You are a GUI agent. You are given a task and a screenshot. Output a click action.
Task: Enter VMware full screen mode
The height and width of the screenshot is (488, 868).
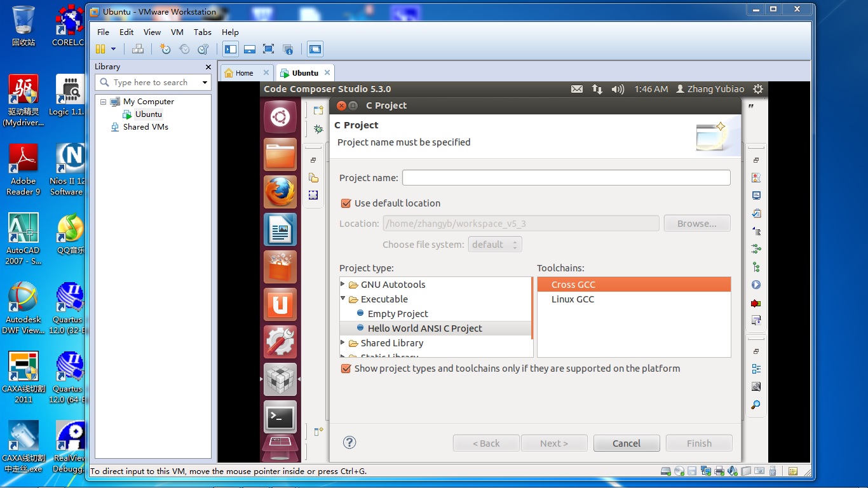coord(268,49)
